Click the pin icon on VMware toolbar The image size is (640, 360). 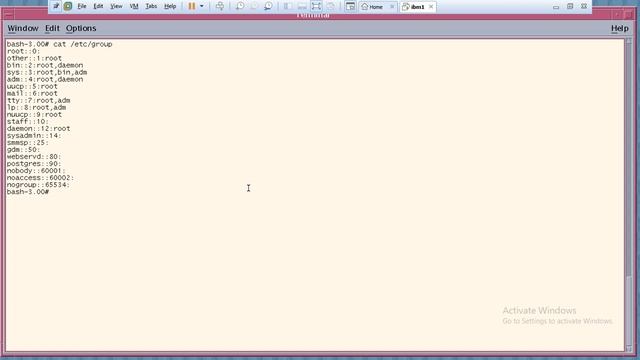(56, 6)
